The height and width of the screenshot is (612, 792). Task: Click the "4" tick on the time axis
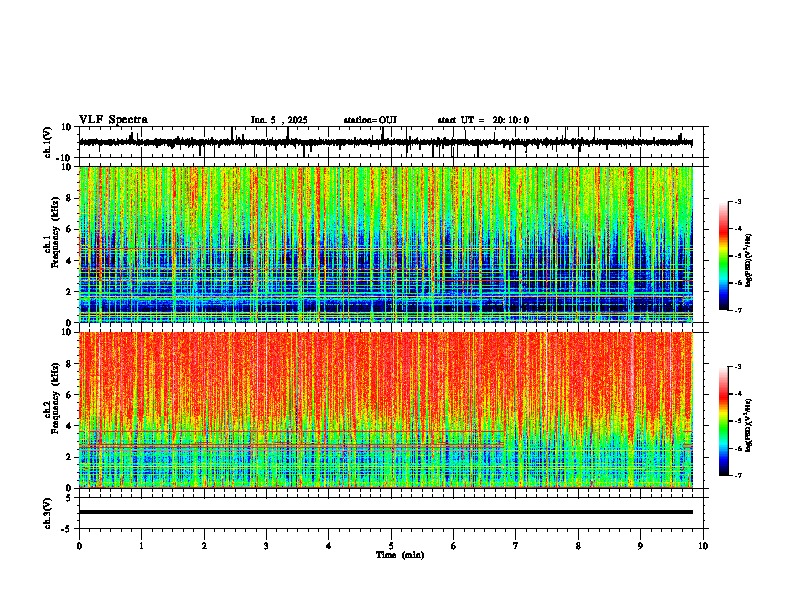[329, 546]
